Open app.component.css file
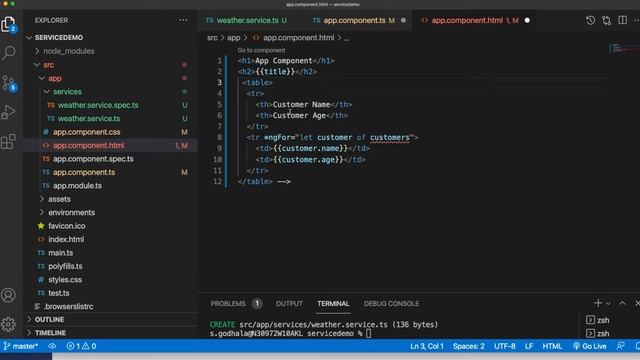Viewport: 640px width, 360px height. coord(86,132)
